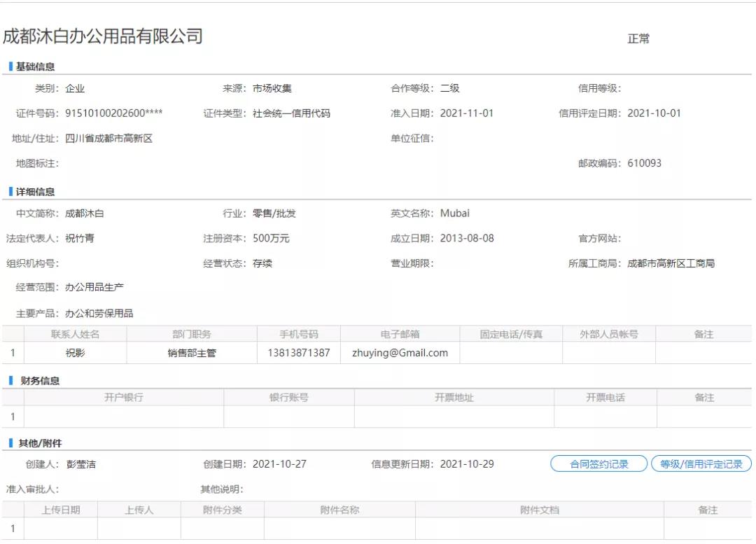Click the 附件名称 column header
This screenshot has width=756, height=544.
(x=339, y=510)
